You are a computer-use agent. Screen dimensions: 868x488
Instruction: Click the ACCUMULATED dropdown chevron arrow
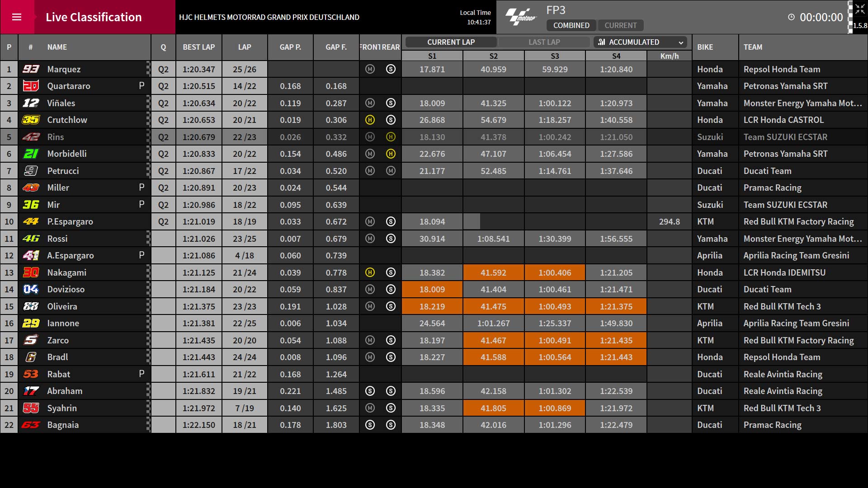click(x=681, y=42)
